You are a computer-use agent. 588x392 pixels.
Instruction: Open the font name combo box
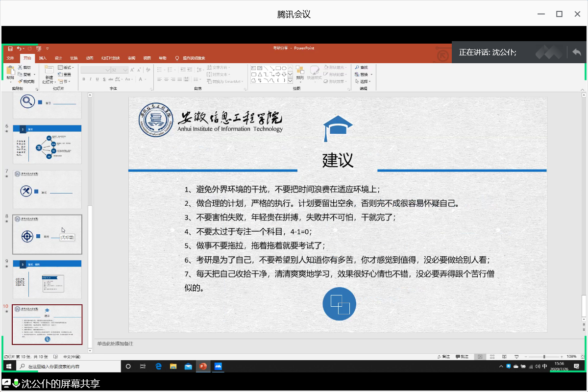pyautogui.click(x=96, y=70)
